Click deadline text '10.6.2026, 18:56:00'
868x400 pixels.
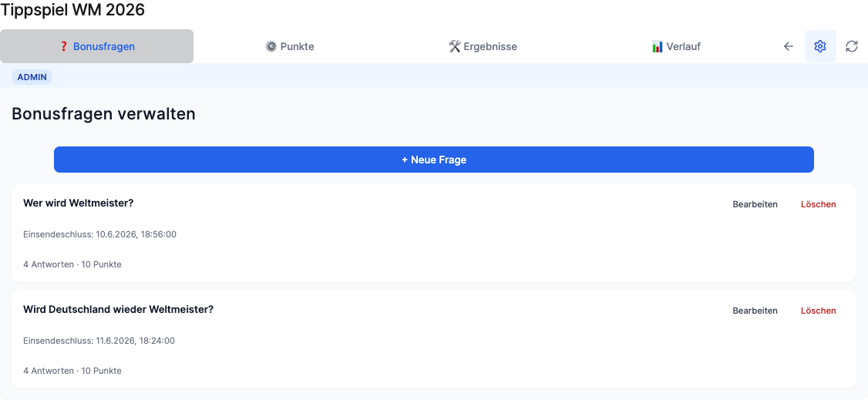pos(136,234)
